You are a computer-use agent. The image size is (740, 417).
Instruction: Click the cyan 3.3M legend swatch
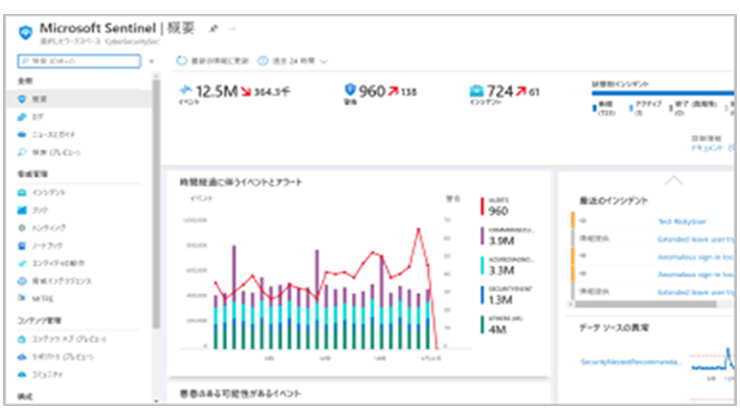[482, 266]
